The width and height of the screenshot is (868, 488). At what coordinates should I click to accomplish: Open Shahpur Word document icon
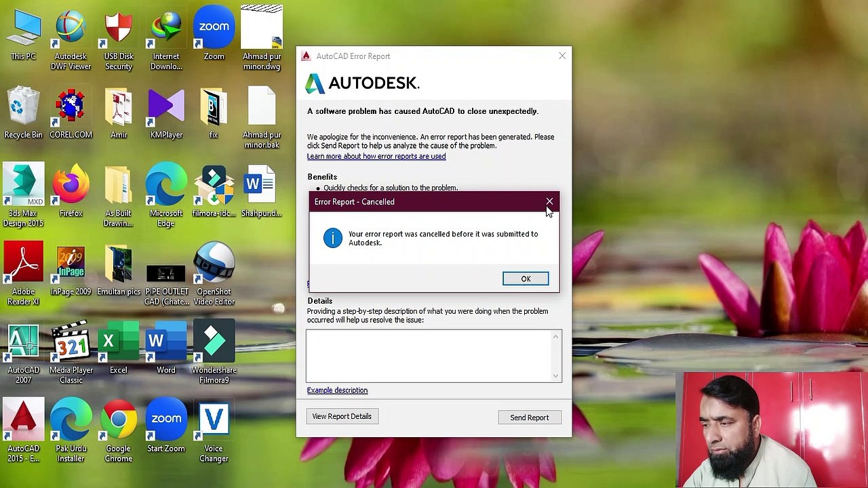[262, 192]
